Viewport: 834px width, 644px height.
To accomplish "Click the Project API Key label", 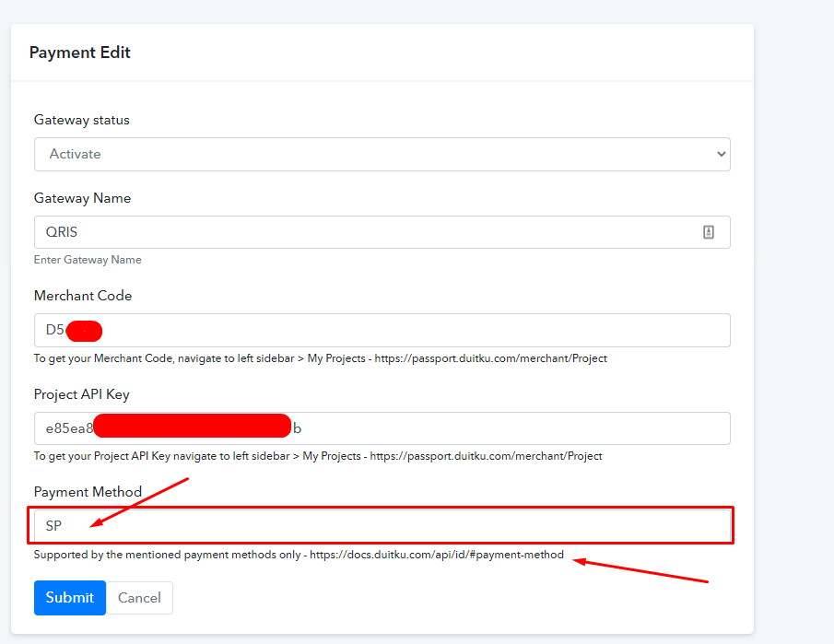I will [82, 394].
